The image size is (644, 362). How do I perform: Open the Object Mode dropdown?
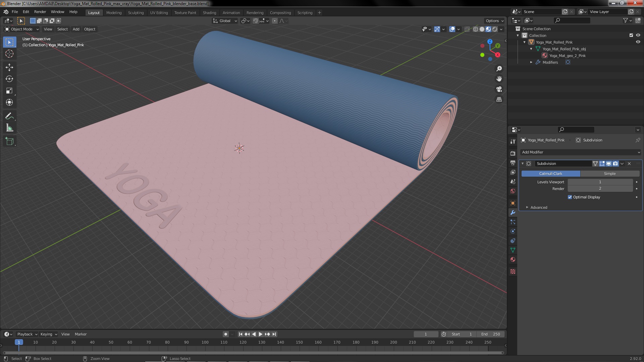click(x=22, y=29)
